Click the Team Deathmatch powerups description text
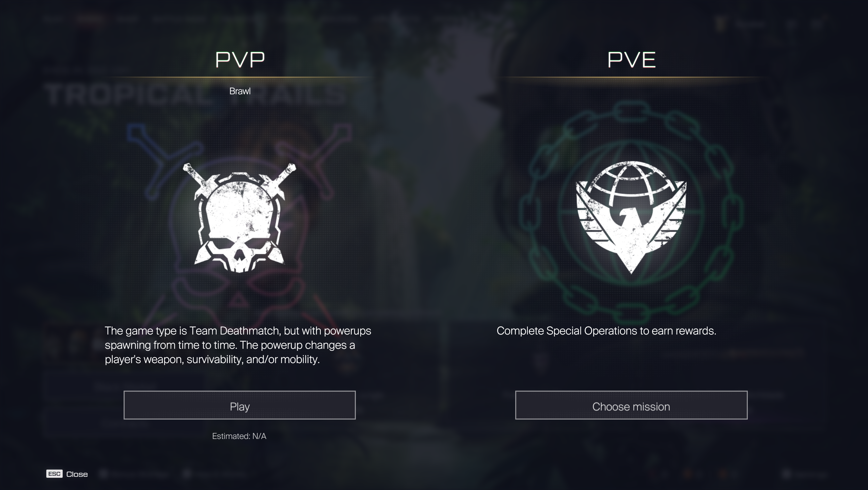868x490 pixels. [x=238, y=345]
